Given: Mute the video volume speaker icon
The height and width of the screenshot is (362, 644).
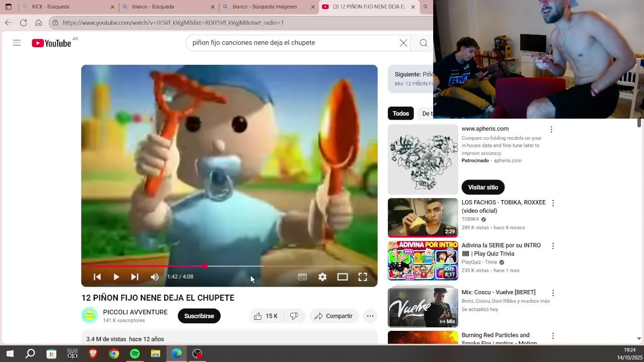Looking at the screenshot, I should [154, 277].
